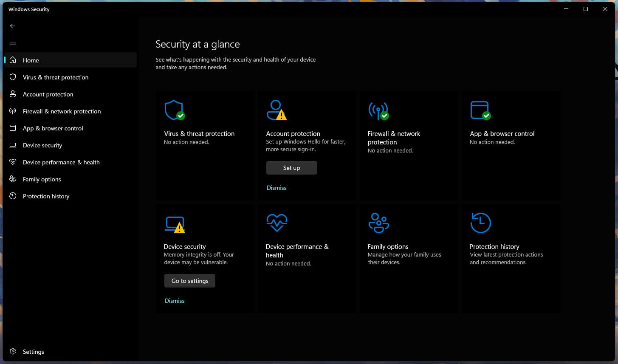Open Settings label at the sidebar bottom
Screen dimensions: 618x364
click(x=33, y=352)
